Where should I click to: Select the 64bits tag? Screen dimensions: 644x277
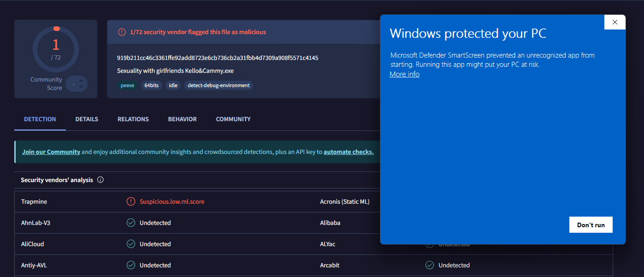pos(151,85)
